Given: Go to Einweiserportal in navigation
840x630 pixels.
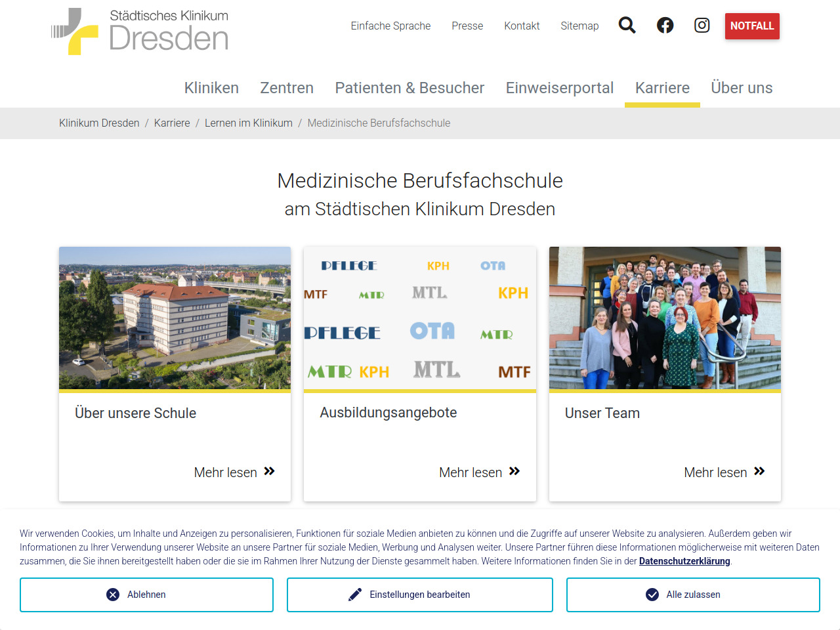Looking at the screenshot, I should coord(559,88).
